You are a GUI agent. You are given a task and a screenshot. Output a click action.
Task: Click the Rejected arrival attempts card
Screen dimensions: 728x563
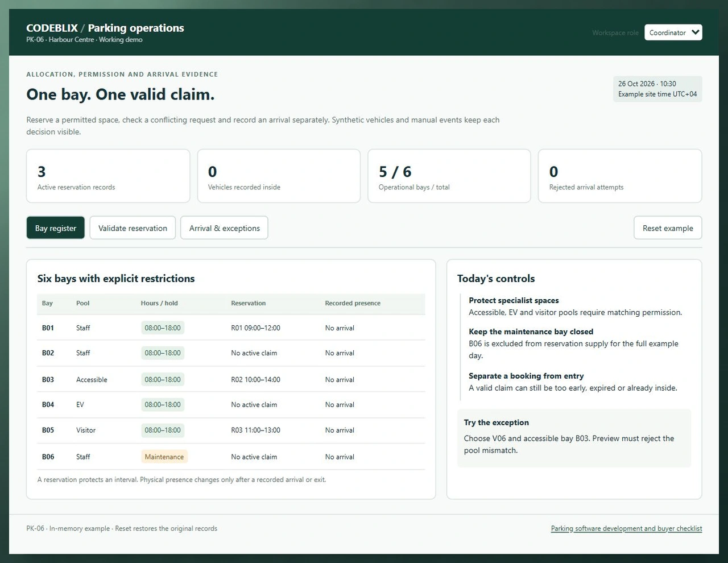tap(620, 176)
